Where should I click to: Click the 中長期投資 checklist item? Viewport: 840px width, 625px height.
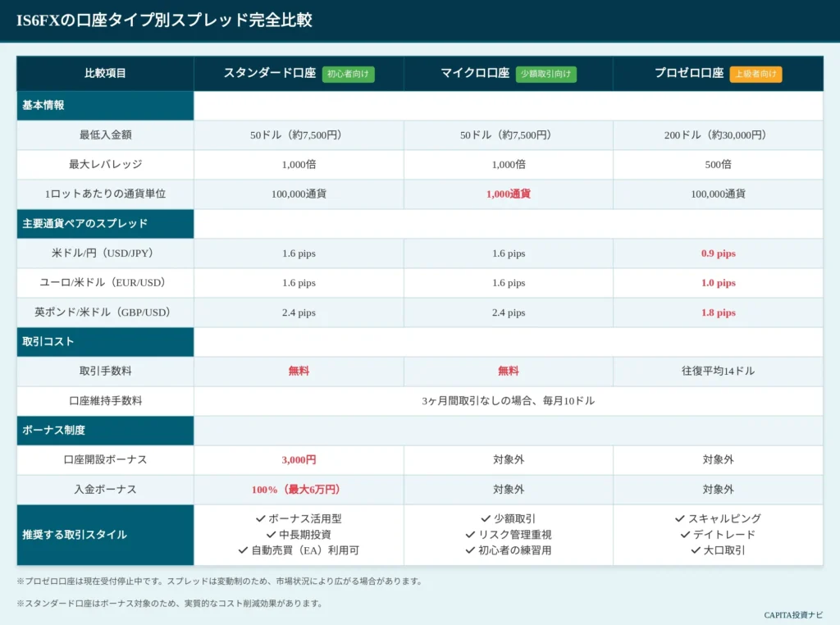tap(299, 535)
